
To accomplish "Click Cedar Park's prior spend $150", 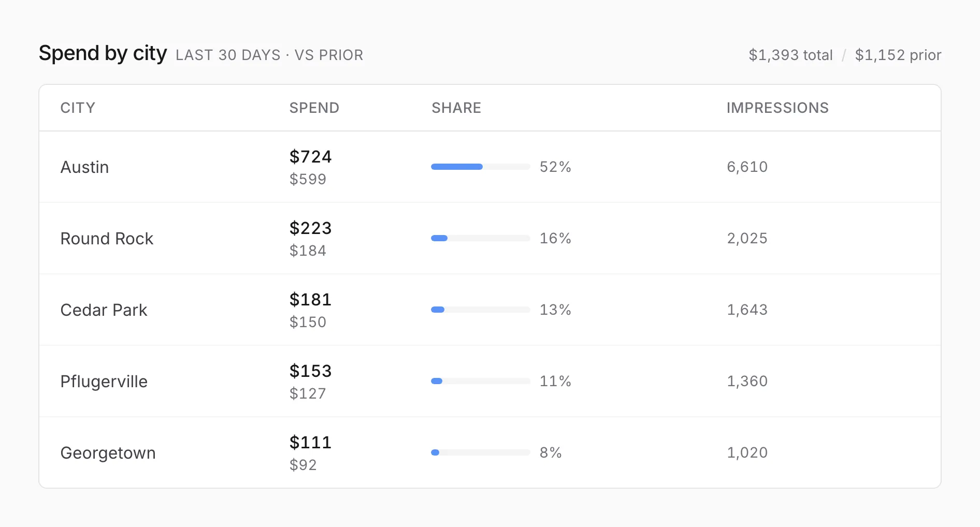I will click(308, 322).
